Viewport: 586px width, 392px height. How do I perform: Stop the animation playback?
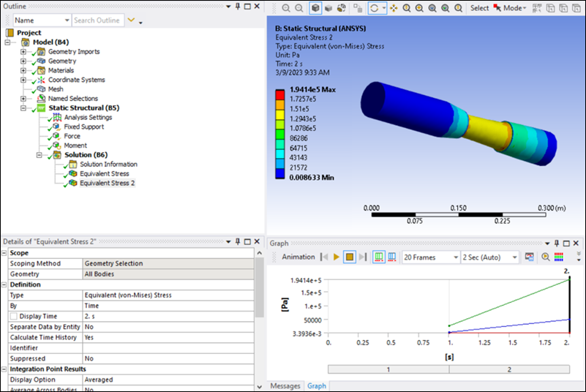point(350,257)
